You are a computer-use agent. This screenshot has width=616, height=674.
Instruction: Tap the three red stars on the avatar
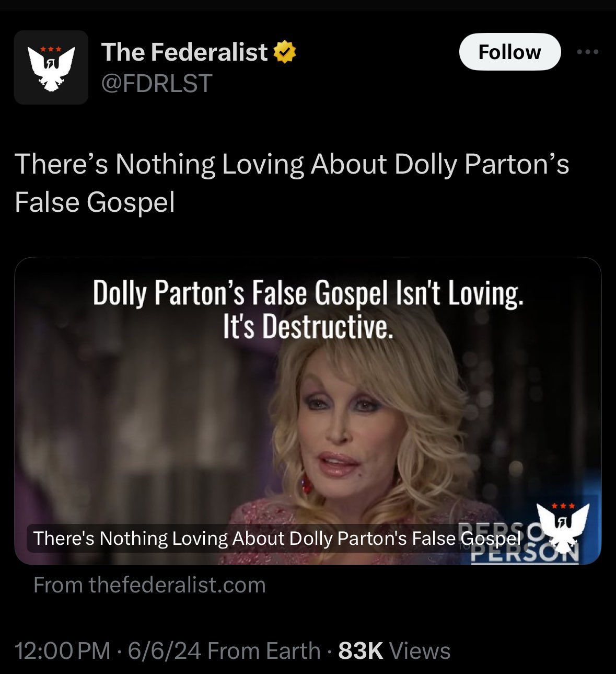pyautogui.click(x=51, y=49)
